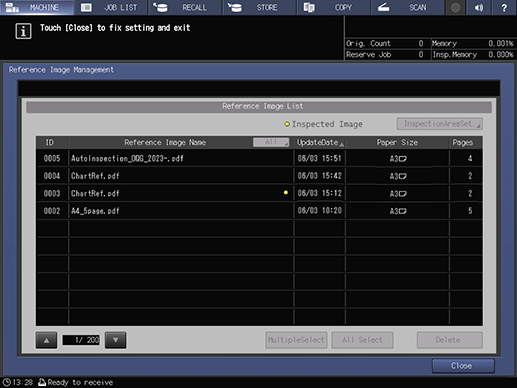517x388 pixels.
Task: Click update date 06/03 15:42
Action: (x=319, y=176)
